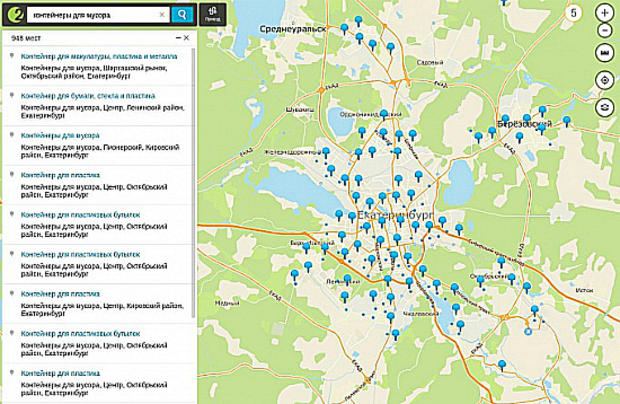Screen dimensions: 620x404
Task: Click the Медный label on the map
Action: tap(227, 303)
